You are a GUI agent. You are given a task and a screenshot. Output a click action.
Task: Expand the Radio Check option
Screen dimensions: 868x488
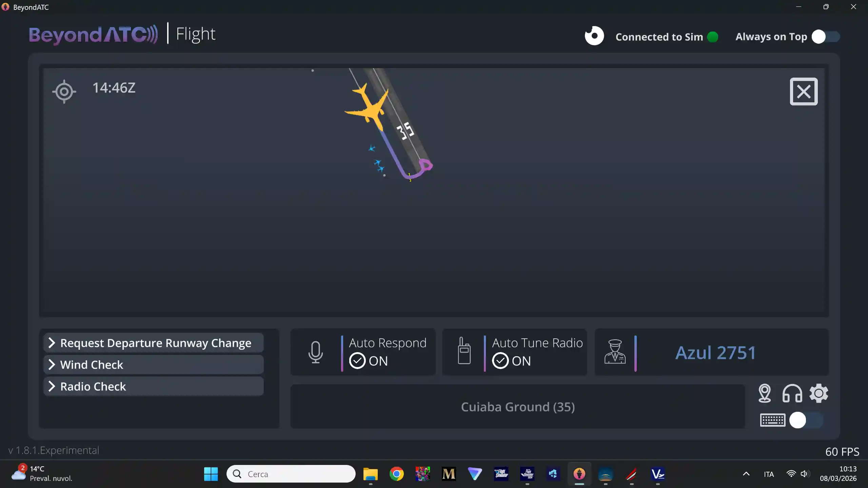154,386
